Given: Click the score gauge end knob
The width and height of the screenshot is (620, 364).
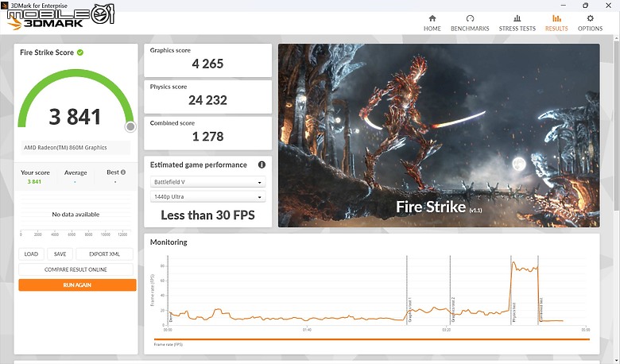Looking at the screenshot, I should (x=130, y=126).
